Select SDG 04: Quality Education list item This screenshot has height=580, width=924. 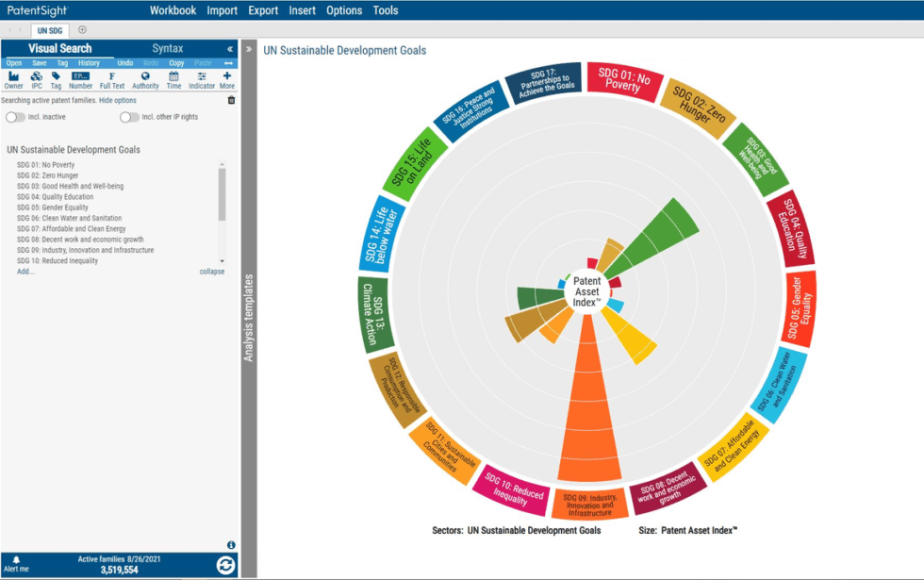(x=55, y=197)
